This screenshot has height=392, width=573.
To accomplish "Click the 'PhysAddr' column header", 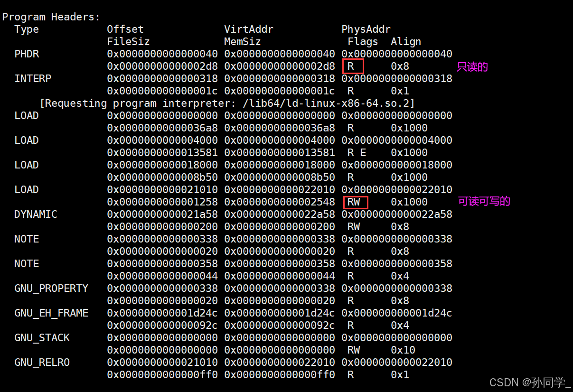I will coord(366,29).
